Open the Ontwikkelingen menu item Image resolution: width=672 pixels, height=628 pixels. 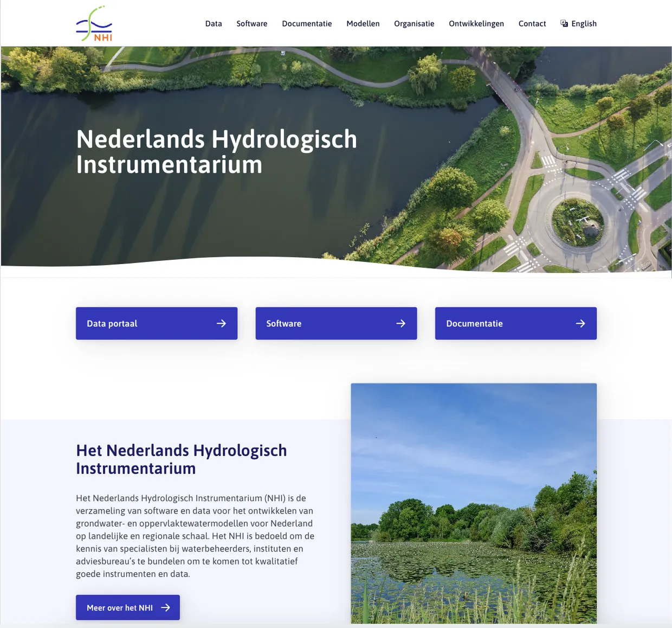476,23
